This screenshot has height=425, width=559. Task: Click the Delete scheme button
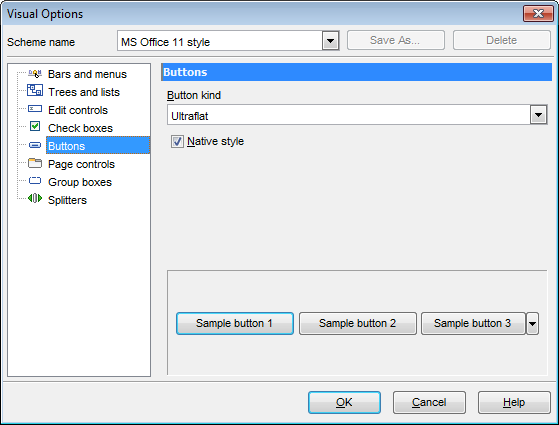(x=502, y=40)
